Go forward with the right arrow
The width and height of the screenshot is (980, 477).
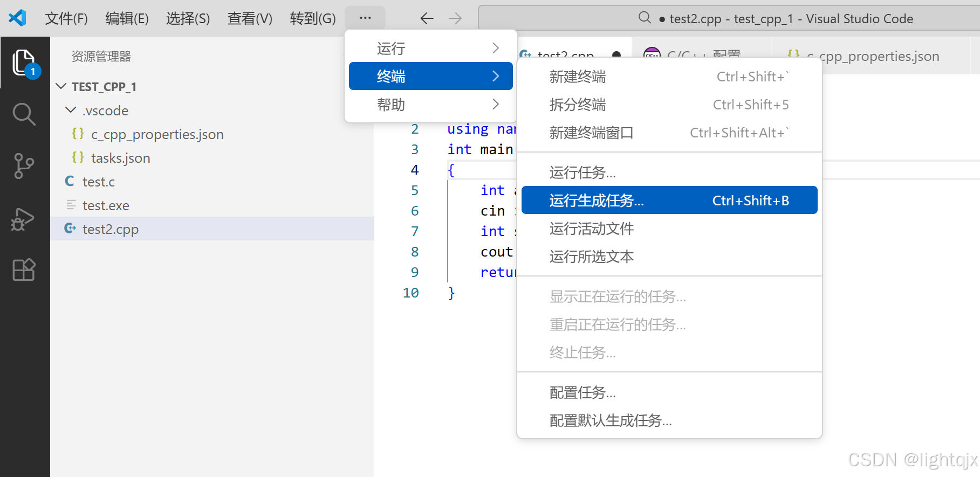[x=455, y=18]
